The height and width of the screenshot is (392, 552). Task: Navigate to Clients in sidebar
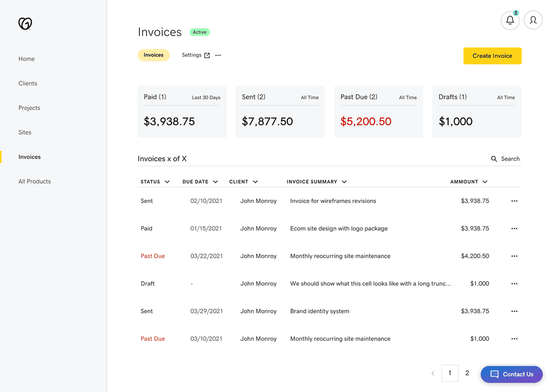(28, 83)
